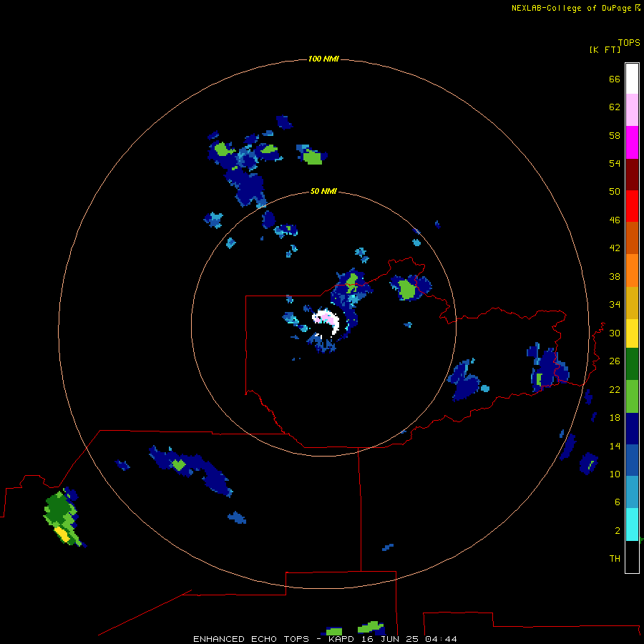The height and width of the screenshot is (644, 644).
Task: Select the black TH threshold swatch
Action: (x=632, y=557)
